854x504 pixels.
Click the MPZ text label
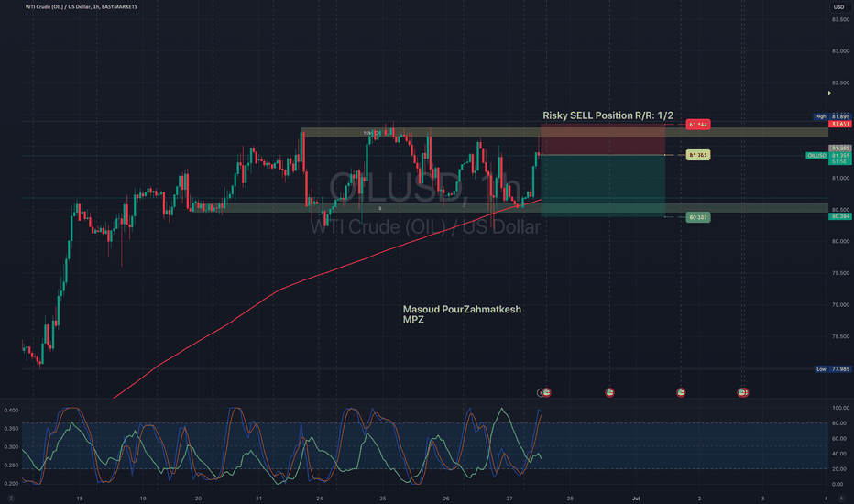[413, 320]
